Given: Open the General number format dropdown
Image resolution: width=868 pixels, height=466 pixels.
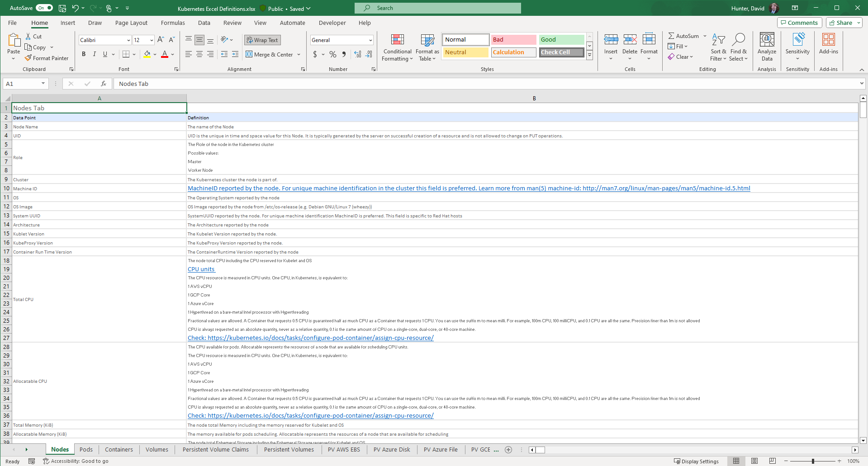Looking at the screenshot, I should [370, 40].
